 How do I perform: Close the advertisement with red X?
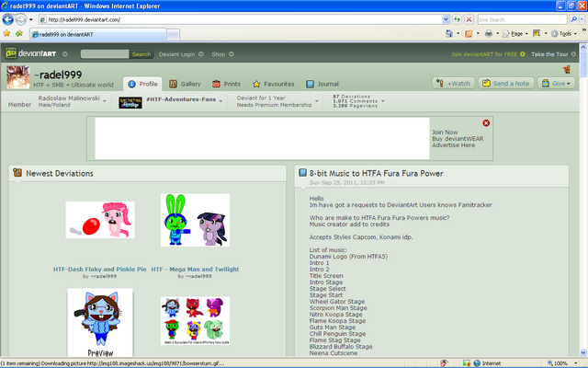point(486,123)
